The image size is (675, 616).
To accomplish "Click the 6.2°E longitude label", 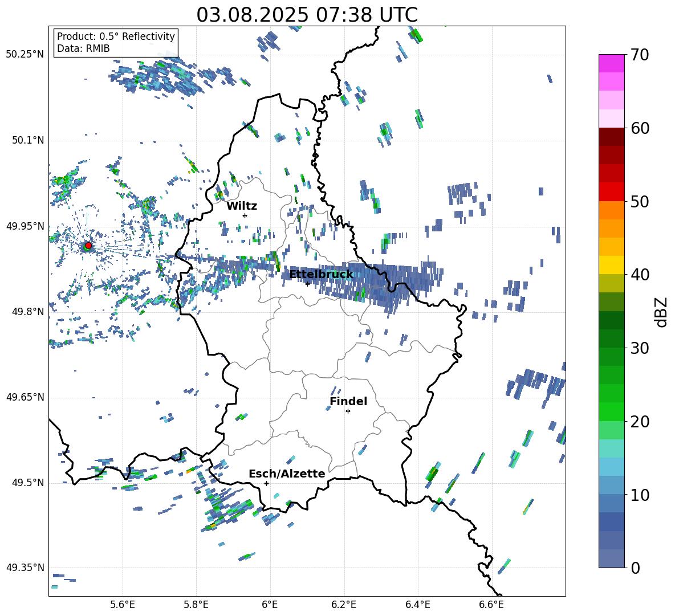I will click(344, 605).
